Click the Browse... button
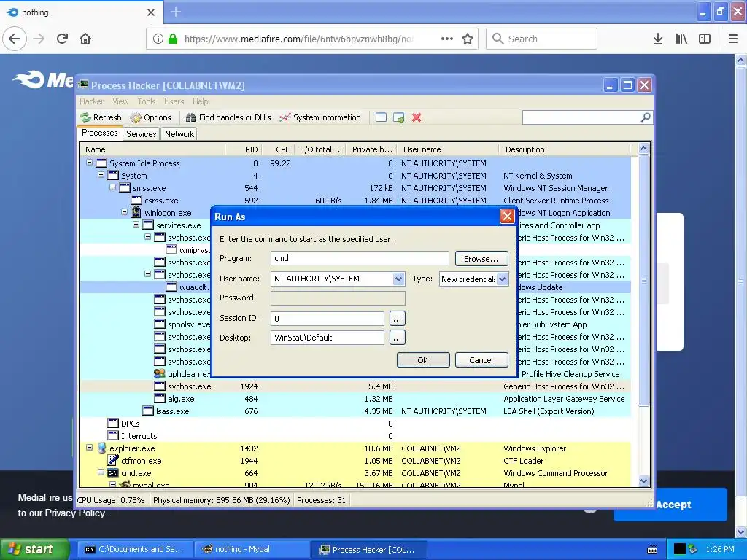Image resolution: width=747 pixels, height=560 pixels. (481, 259)
